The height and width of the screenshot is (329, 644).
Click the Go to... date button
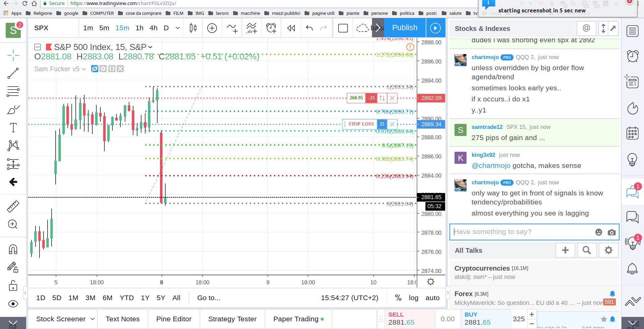click(209, 298)
